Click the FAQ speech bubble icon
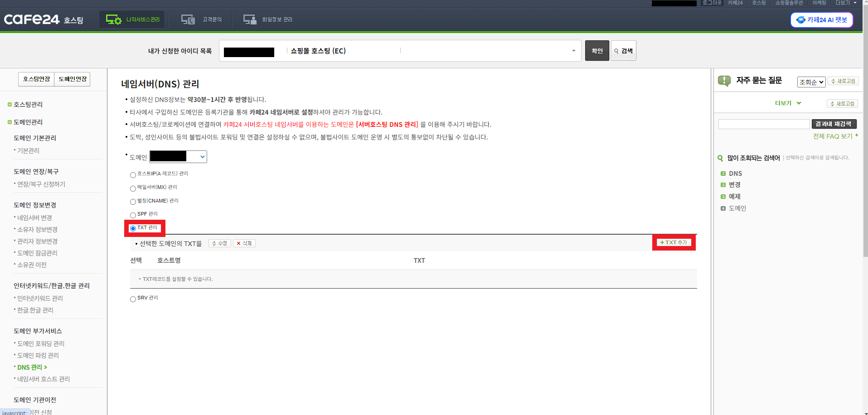The width and height of the screenshot is (868, 415). click(724, 81)
